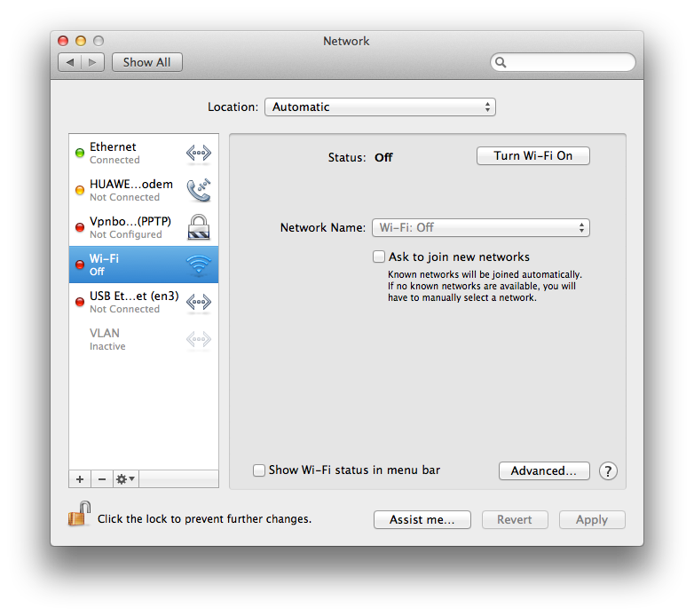The image size is (694, 616).
Task: Go forward with the right arrow
Action: (92, 62)
